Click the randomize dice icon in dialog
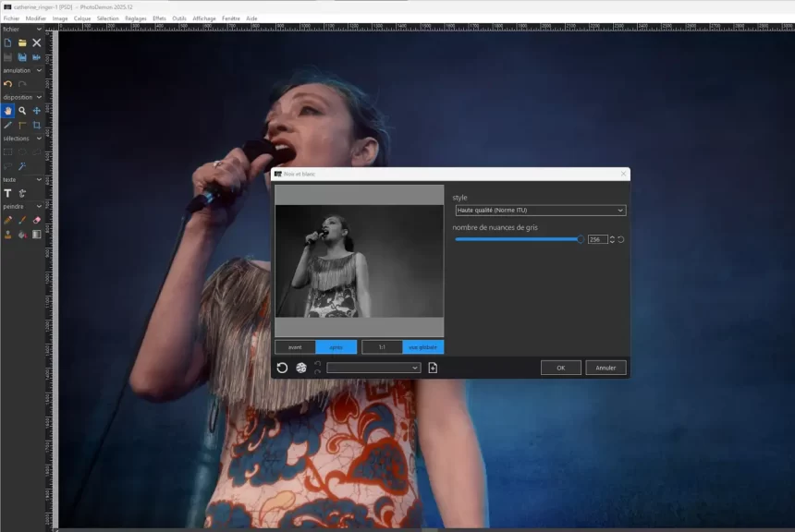The image size is (795, 532). click(301, 368)
